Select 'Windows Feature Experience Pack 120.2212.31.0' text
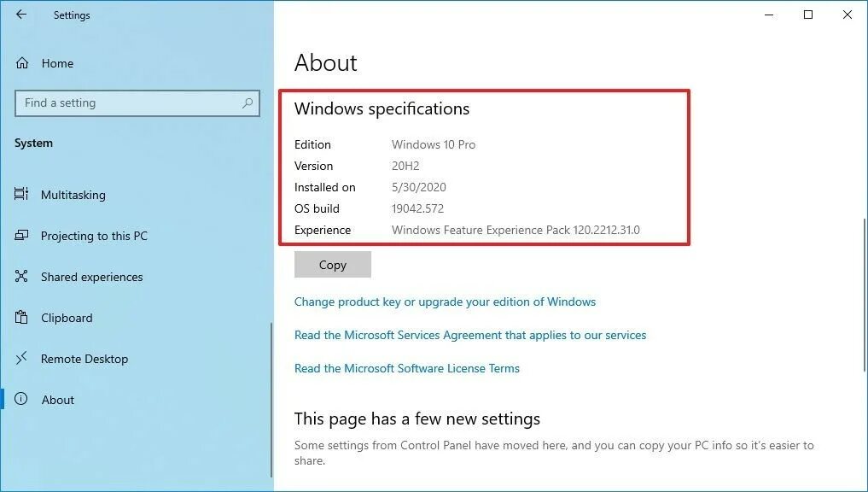The height and width of the screenshot is (492, 868). coord(516,230)
